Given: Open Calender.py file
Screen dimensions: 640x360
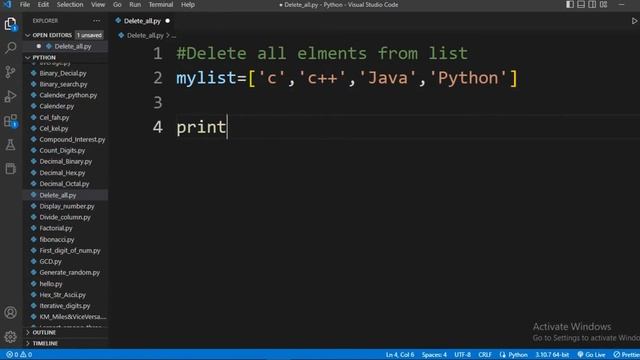Looking at the screenshot, I should pos(57,107).
